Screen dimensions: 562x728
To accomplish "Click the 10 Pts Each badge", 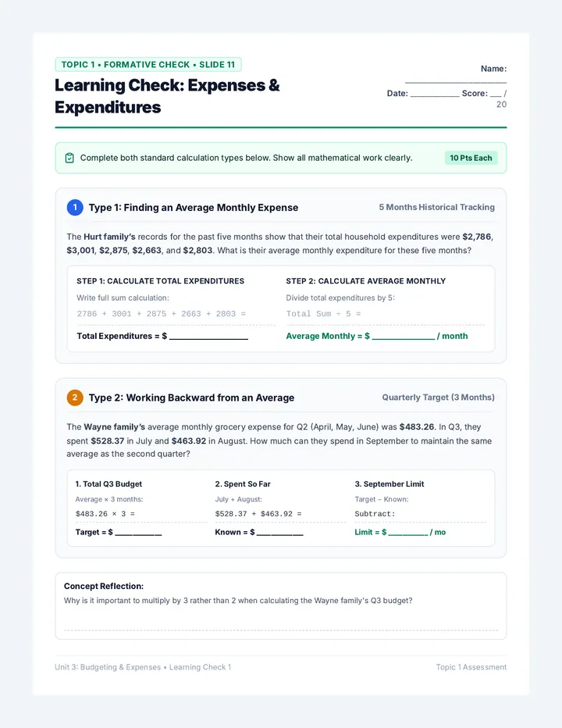I will click(471, 158).
